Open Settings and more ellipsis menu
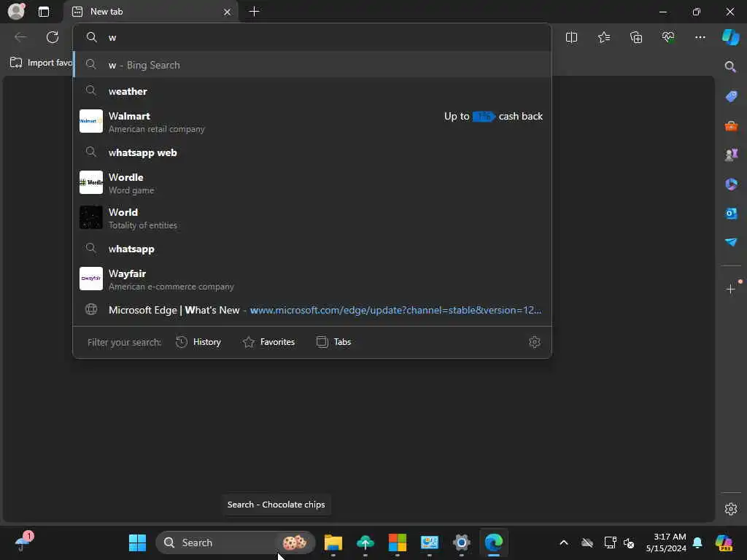 click(x=700, y=37)
